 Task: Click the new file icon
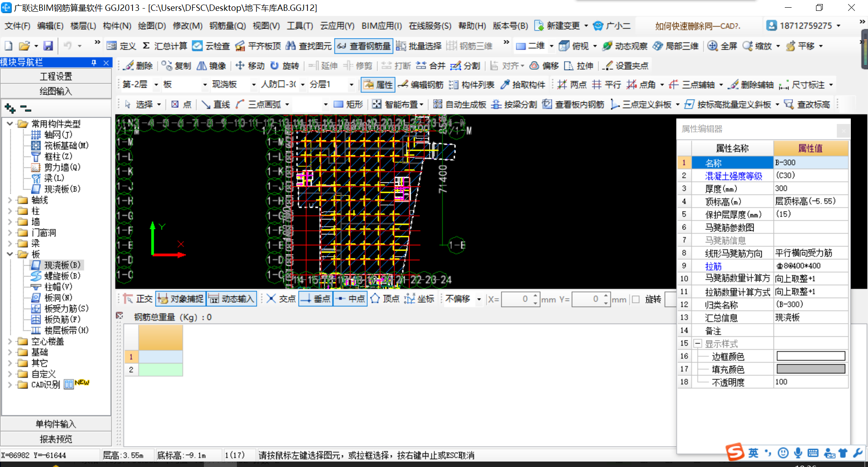tap(9, 46)
